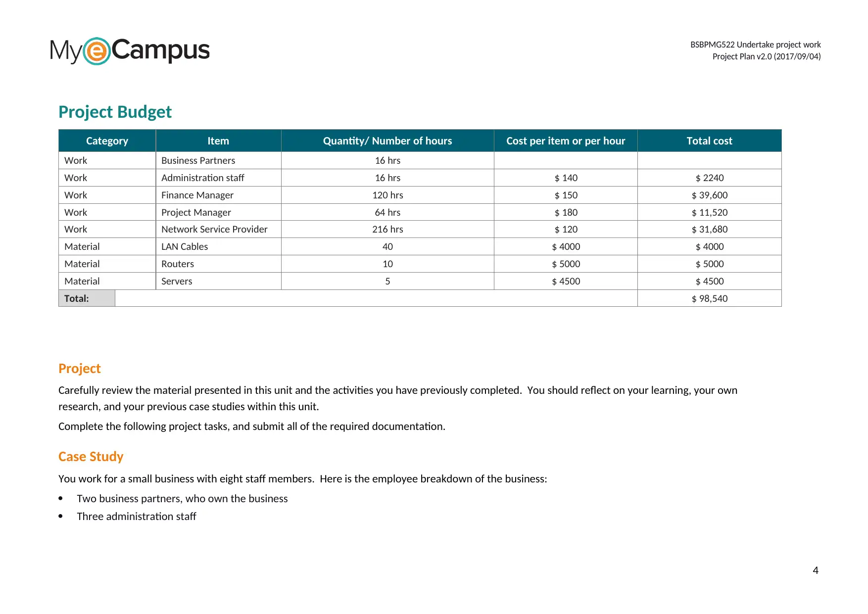The width and height of the screenshot is (868, 614).
Task: Select the 'Case Study' heading
Action: click(x=91, y=457)
